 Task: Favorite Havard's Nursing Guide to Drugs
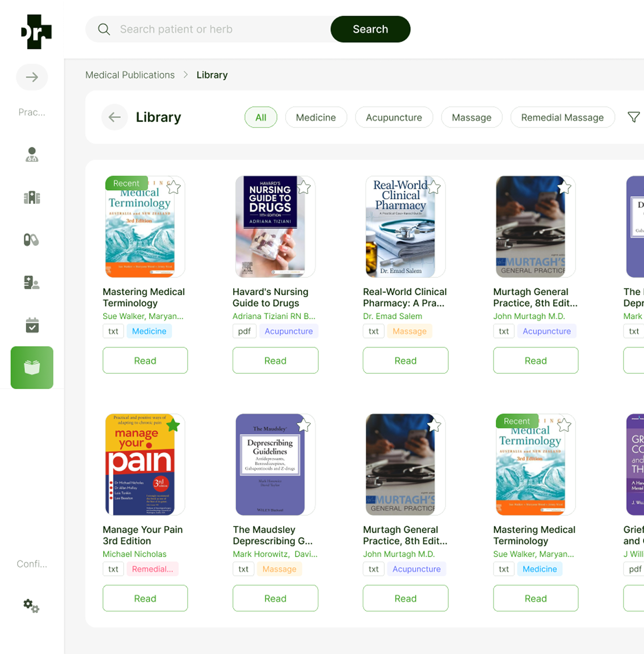(304, 187)
